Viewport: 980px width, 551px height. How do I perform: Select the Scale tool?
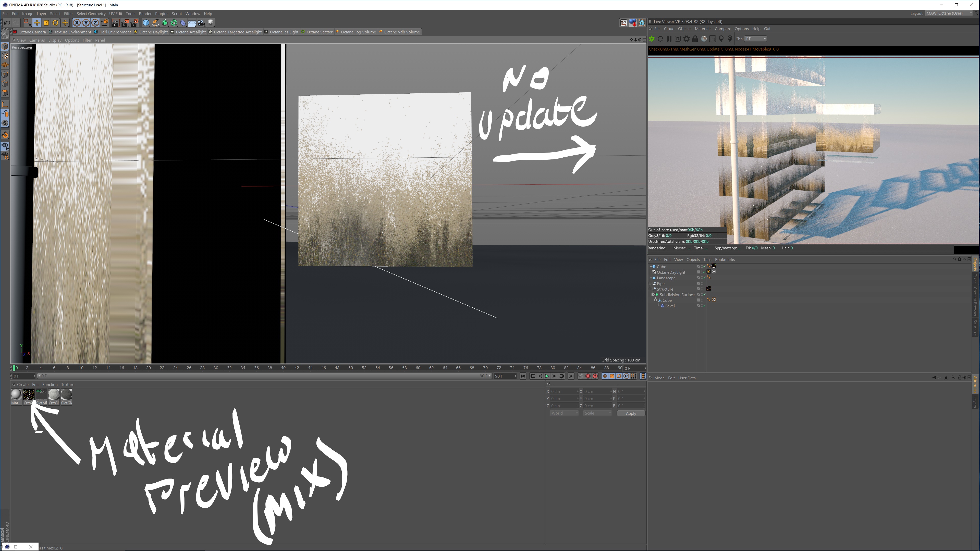click(x=46, y=23)
